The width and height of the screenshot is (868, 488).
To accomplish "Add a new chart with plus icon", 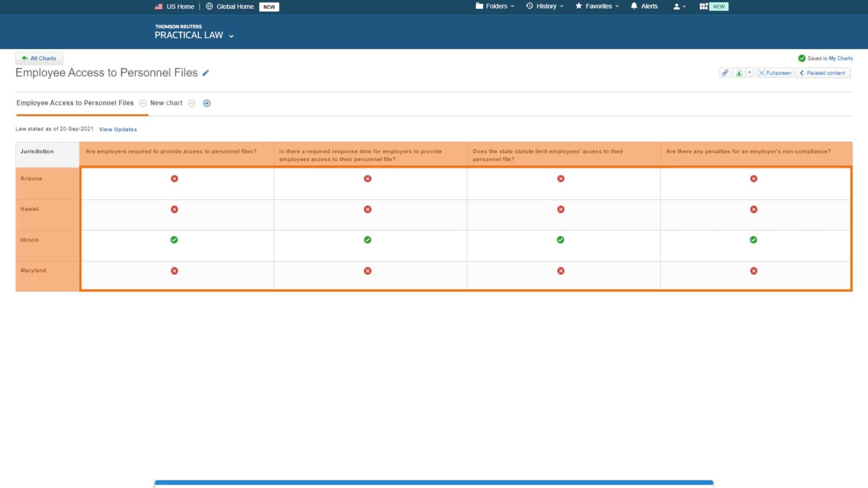I will 206,103.
